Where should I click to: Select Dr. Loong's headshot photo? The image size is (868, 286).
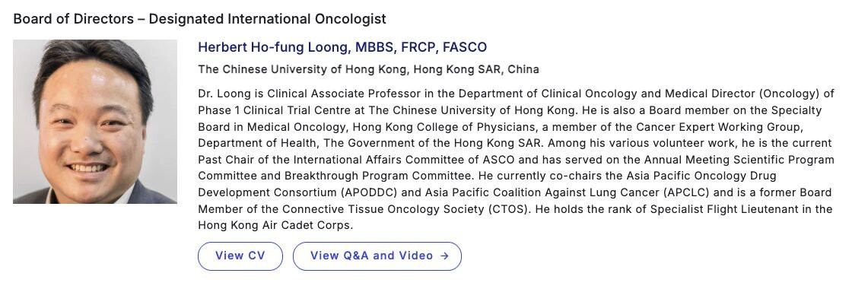click(x=95, y=121)
